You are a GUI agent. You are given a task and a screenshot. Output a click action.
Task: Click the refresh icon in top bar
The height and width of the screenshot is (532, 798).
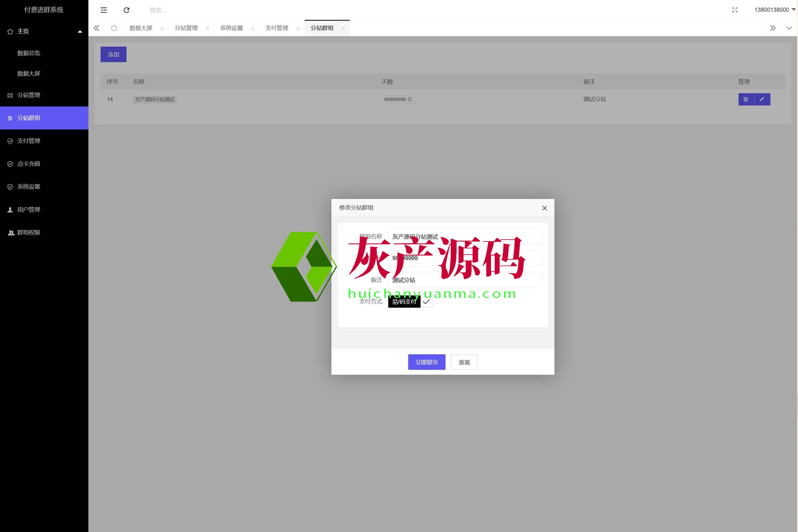[127, 10]
